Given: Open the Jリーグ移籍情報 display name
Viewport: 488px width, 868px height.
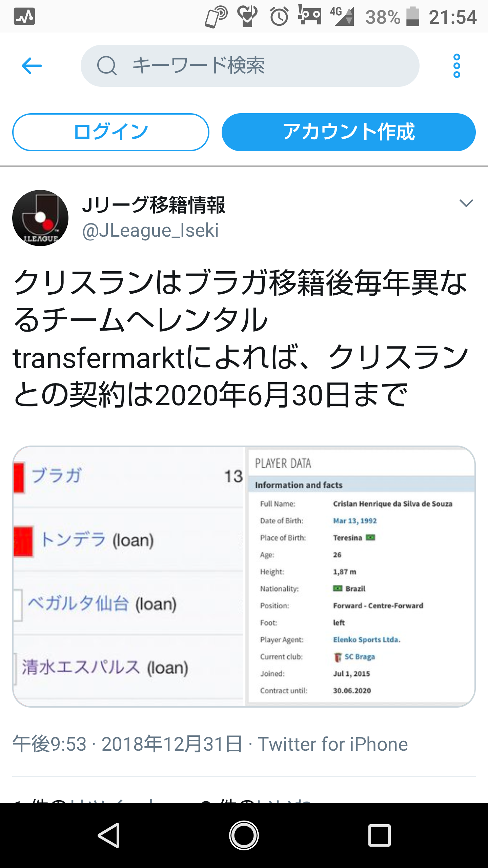Looking at the screenshot, I should click(154, 205).
